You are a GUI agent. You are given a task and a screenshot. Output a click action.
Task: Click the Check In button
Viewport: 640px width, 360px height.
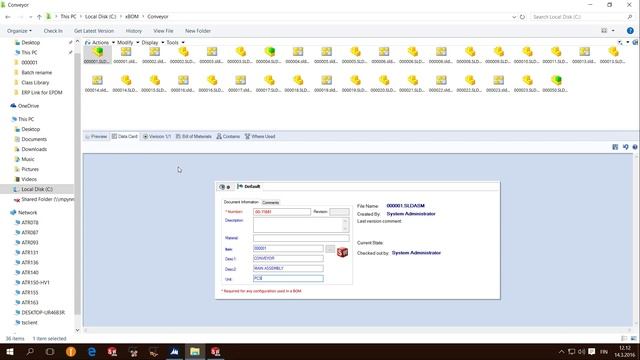[x=53, y=31]
